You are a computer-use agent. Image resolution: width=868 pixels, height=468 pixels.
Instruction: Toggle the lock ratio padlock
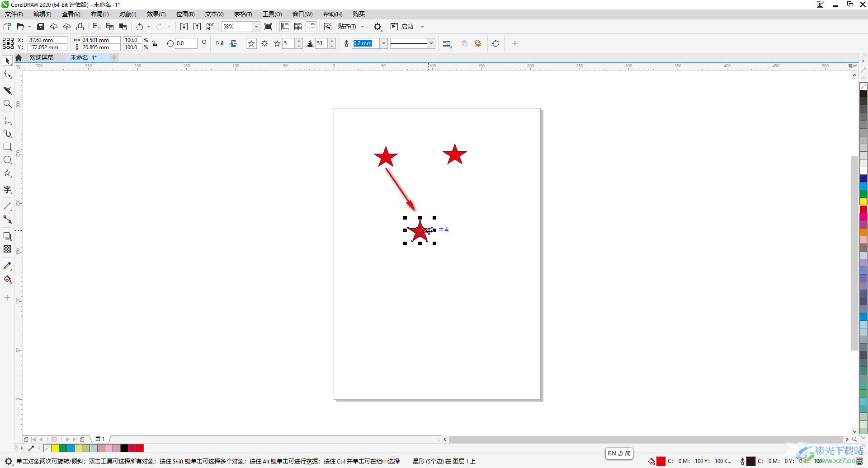pos(155,43)
